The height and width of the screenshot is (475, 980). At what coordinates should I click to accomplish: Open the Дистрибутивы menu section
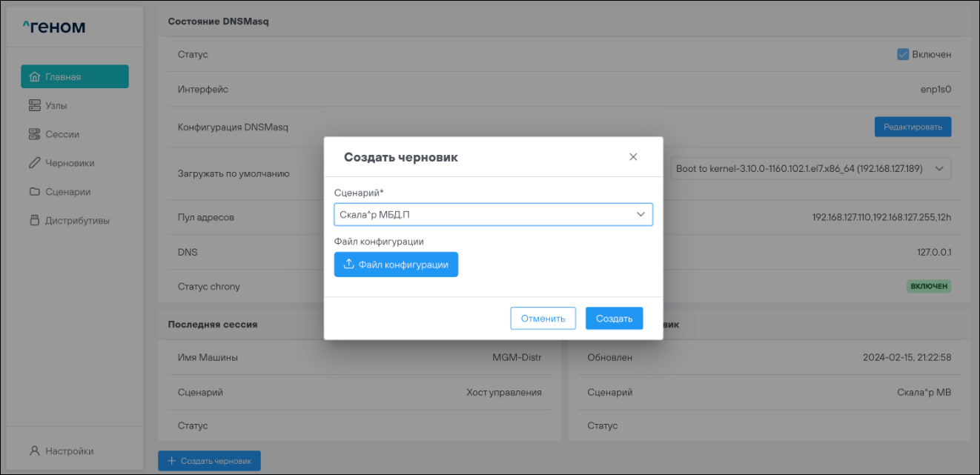click(77, 221)
